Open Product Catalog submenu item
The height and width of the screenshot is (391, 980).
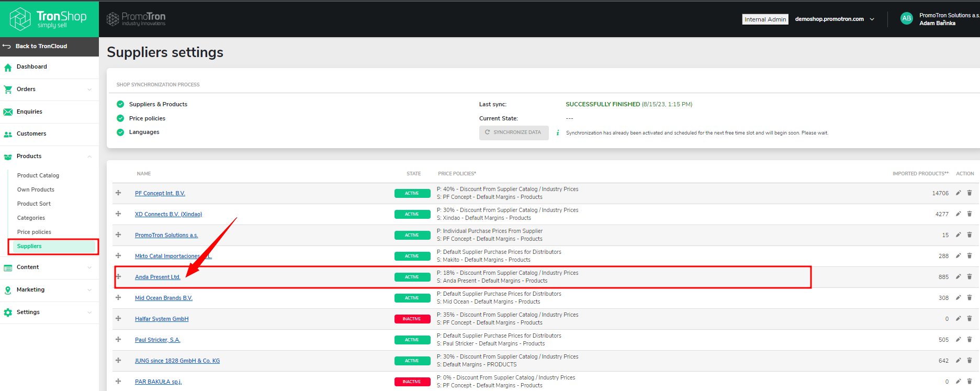38,175
